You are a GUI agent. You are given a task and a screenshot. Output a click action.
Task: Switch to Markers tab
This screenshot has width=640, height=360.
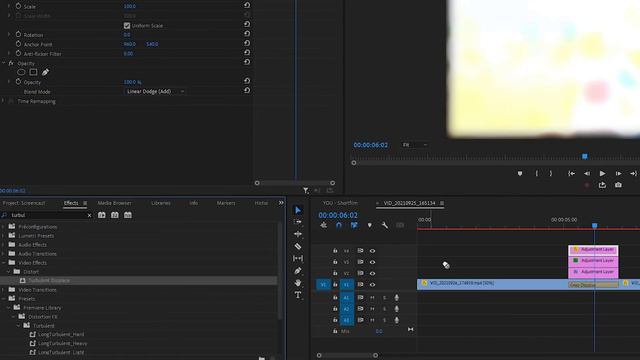pos(226,203)
